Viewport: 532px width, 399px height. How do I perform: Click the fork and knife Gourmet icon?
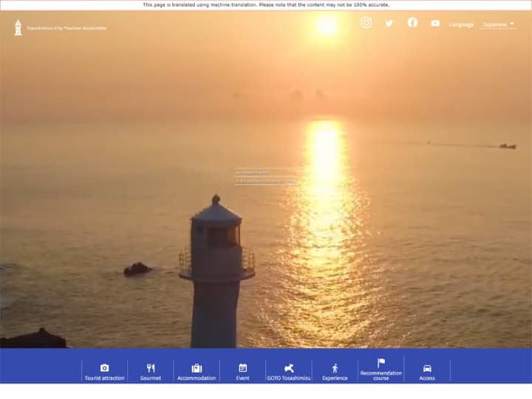coord(151,367)
